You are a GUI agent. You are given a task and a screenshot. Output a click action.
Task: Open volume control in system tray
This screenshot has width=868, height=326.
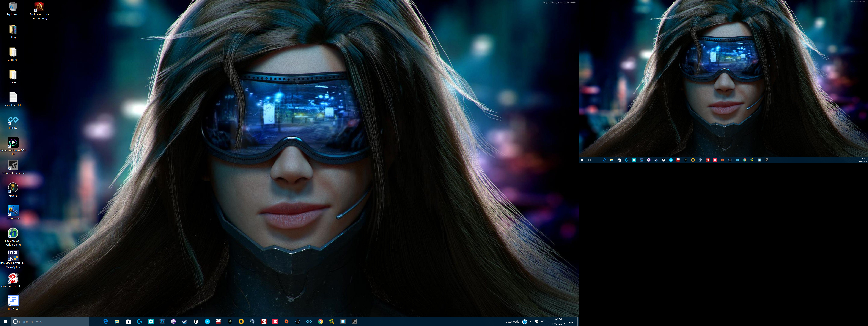pos(548,322)
